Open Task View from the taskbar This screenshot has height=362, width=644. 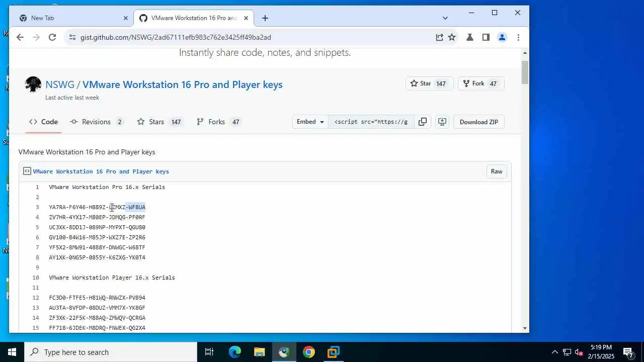[209, 352]
